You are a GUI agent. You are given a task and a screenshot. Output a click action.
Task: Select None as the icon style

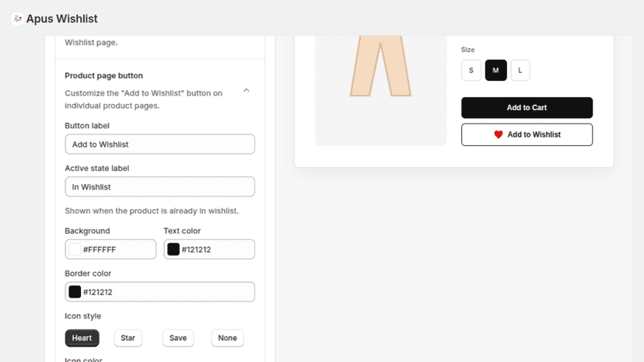[227, 338]
